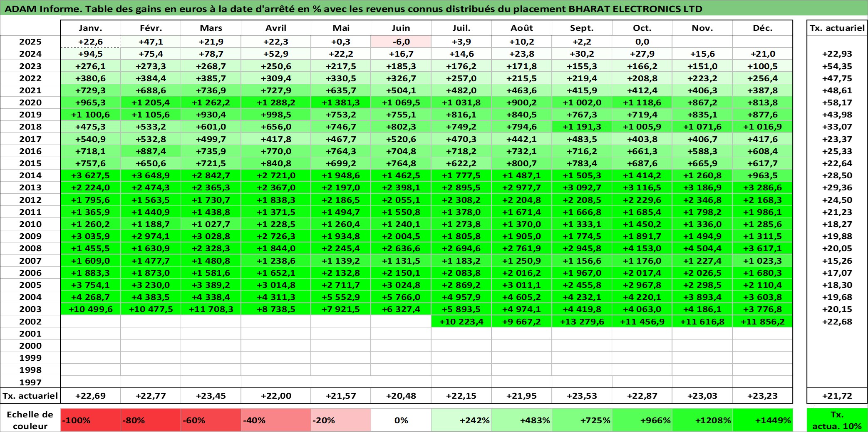Select the 'Déc.' column header
The image size is (868, 432).
763,28
